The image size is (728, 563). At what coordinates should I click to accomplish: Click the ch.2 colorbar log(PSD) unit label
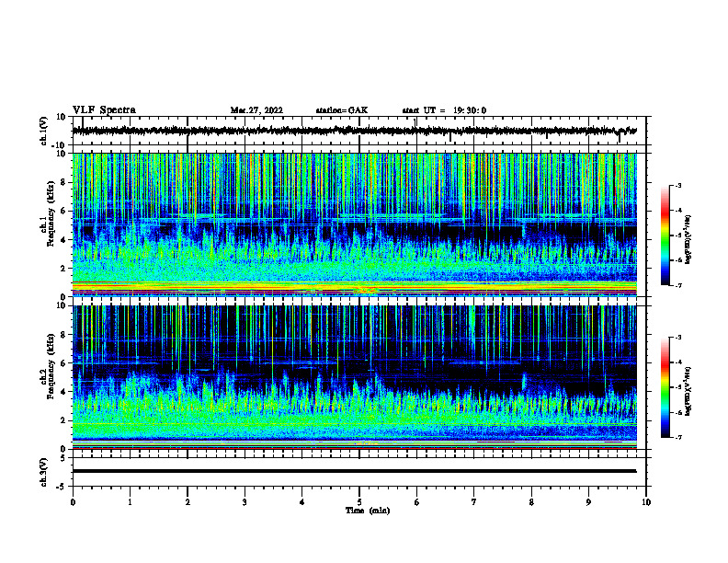click(688, 390)
